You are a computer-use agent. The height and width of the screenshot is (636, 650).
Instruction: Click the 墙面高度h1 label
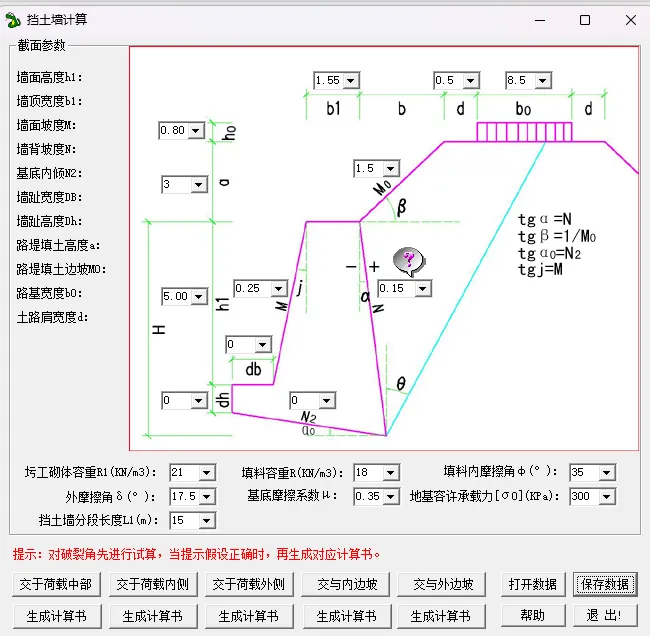(49, 78)
